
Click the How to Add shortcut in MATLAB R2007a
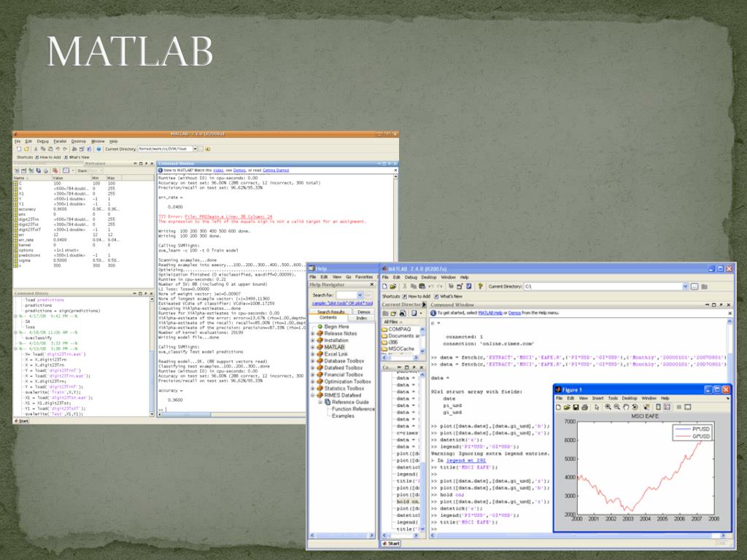tap(416, 296)
